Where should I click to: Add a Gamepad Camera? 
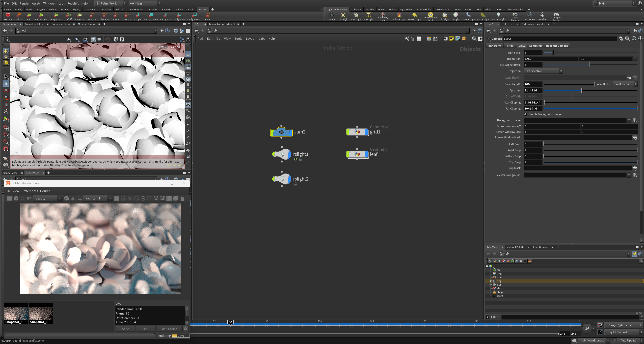[556, 16]
